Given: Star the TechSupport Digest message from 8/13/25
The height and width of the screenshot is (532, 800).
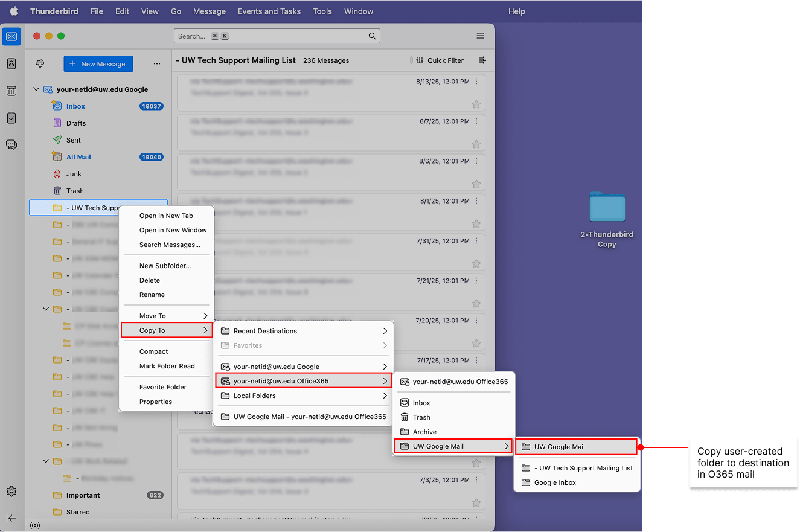Looking at the screenshot, I should (476, 104).
